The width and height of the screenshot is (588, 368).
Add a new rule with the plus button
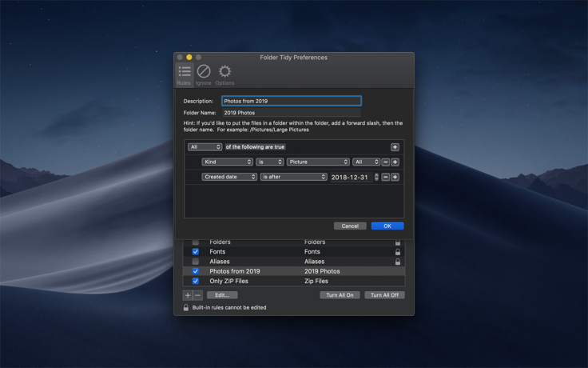pyautogui.click(x=188, y=295)
